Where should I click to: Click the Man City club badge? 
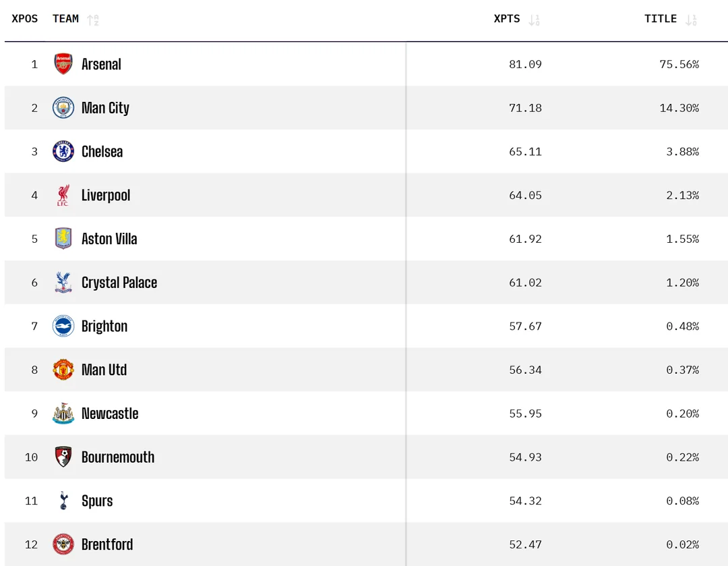[63, 108]
